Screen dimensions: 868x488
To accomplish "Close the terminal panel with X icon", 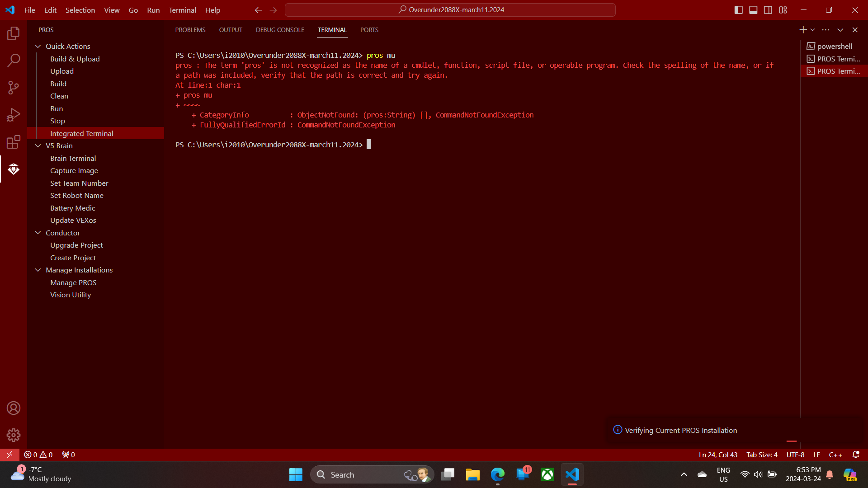I will pyautogui.click(x=855, y=30).
